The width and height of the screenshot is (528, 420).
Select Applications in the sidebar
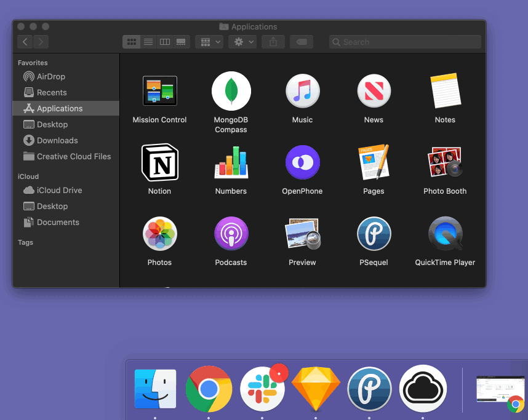(x=66, y=108)
